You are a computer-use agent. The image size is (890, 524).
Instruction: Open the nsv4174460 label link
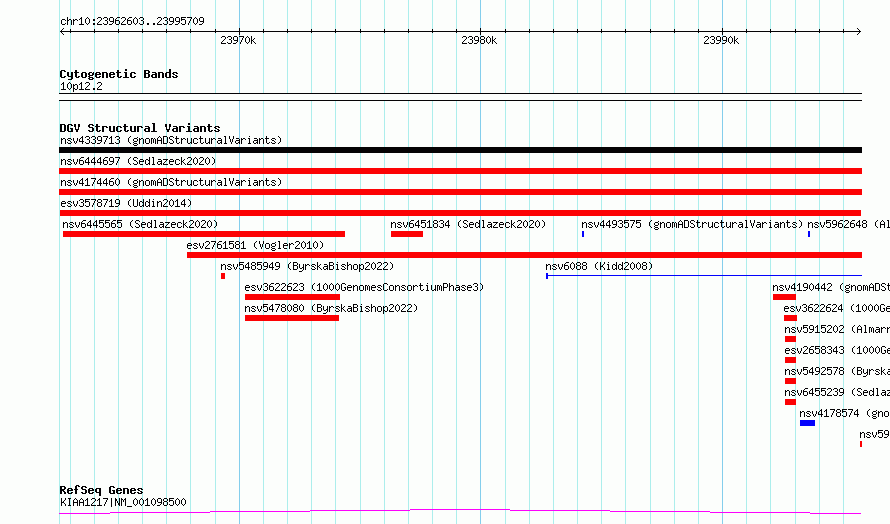(171, 182)
